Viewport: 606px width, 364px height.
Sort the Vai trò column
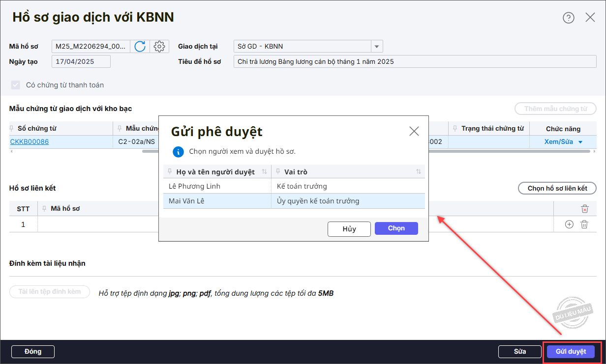pyautogui.click(x=418, y=171)
